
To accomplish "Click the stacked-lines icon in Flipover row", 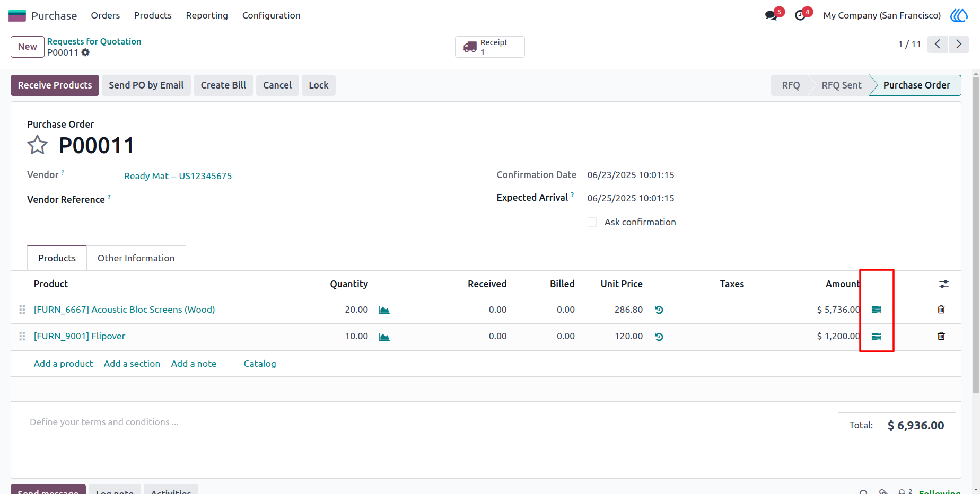I will (x=877, y=336).
